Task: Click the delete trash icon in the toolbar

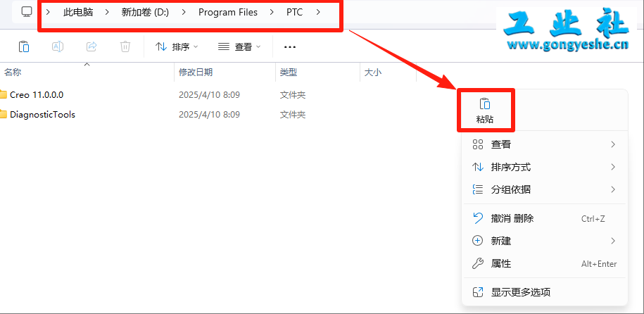Action: (125, 46)
